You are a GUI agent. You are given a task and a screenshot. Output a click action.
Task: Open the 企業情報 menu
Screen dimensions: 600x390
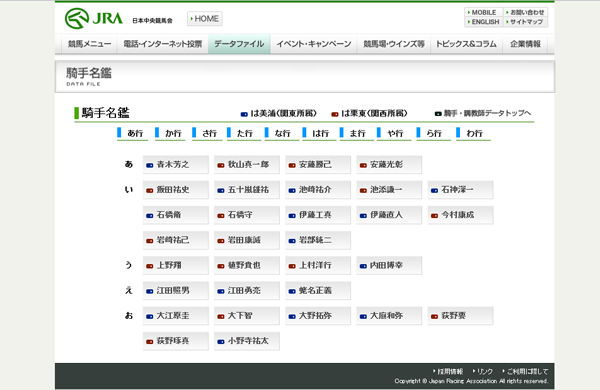pos(525,44)
